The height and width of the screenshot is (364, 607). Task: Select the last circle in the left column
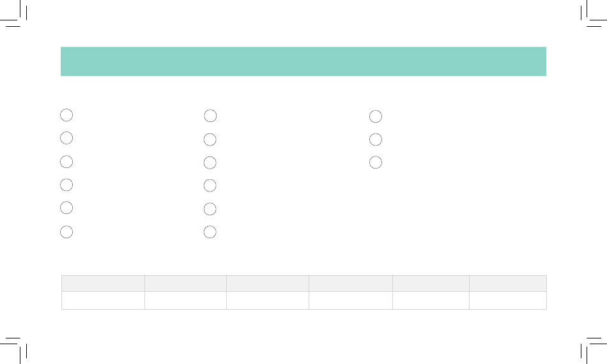pos(66,232)
